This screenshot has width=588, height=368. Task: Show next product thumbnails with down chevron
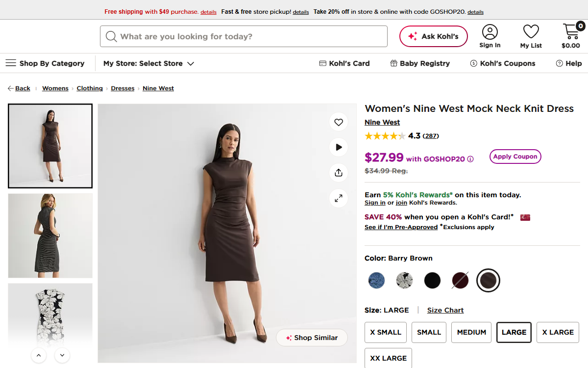pos(62,355)
